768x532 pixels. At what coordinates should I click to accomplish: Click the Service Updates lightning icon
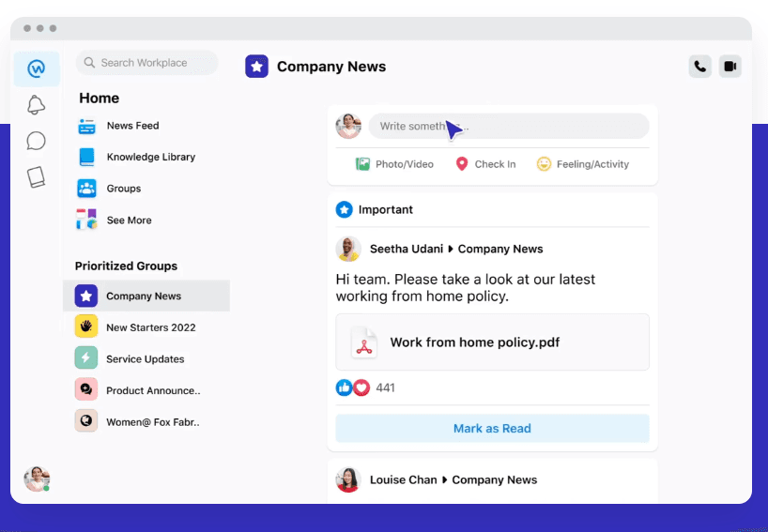click(86, 357)
